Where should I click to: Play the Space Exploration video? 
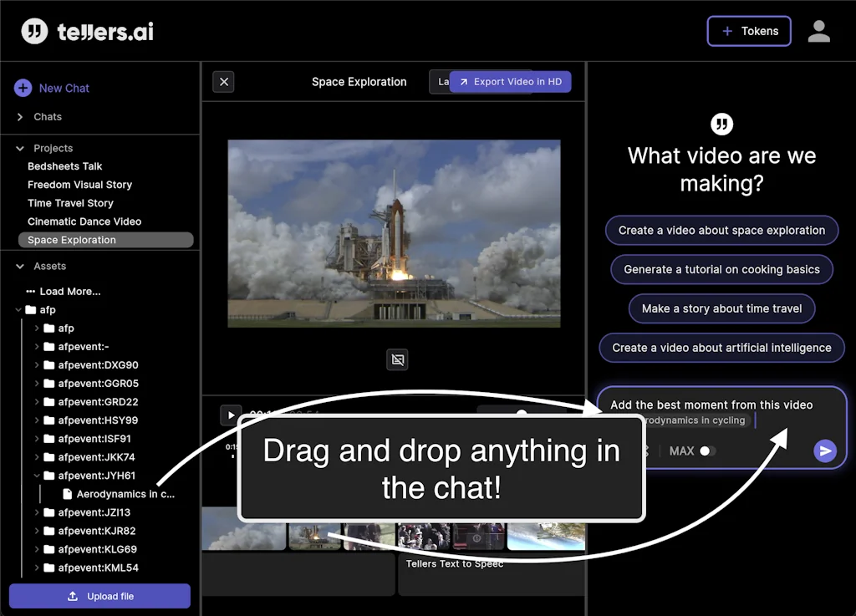pos(231,415)
